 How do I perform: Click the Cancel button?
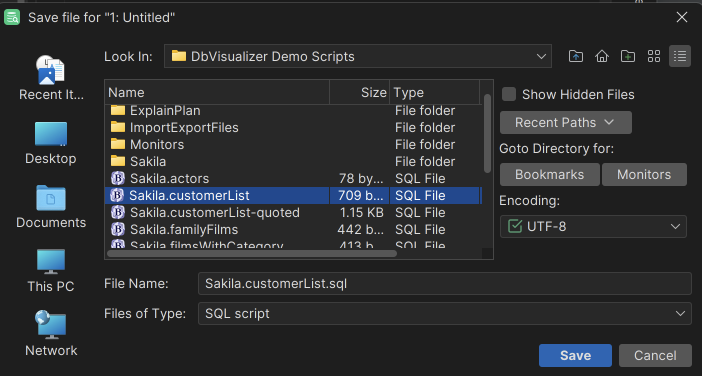(x=655, y=355)
